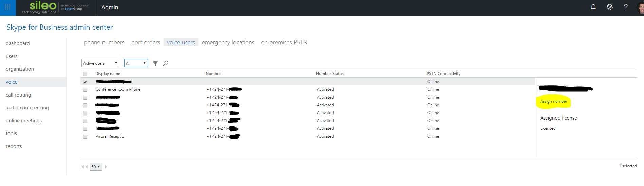Click the Skype for Business admin center title

click(x=60, y=27)
